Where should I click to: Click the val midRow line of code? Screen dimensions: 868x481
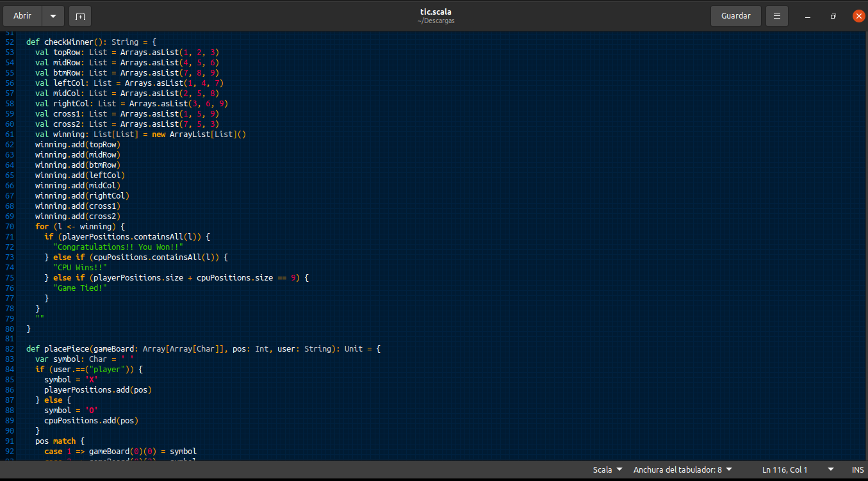pyautogui.click(x=127, y=63)
